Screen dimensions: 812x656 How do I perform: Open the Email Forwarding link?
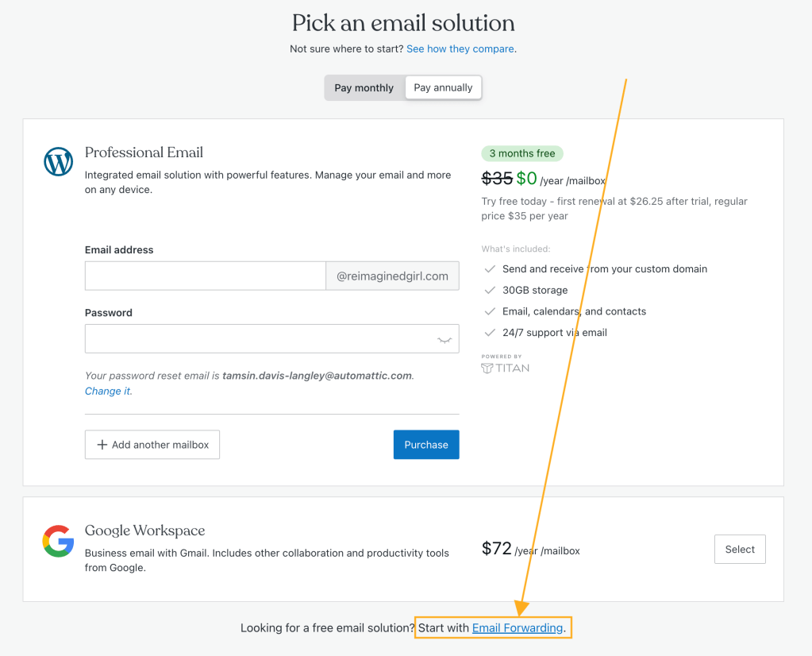(x=518, y=628)
